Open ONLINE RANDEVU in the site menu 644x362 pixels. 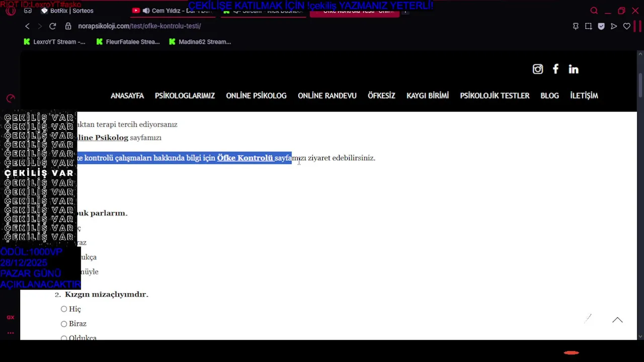pos(327,96)
